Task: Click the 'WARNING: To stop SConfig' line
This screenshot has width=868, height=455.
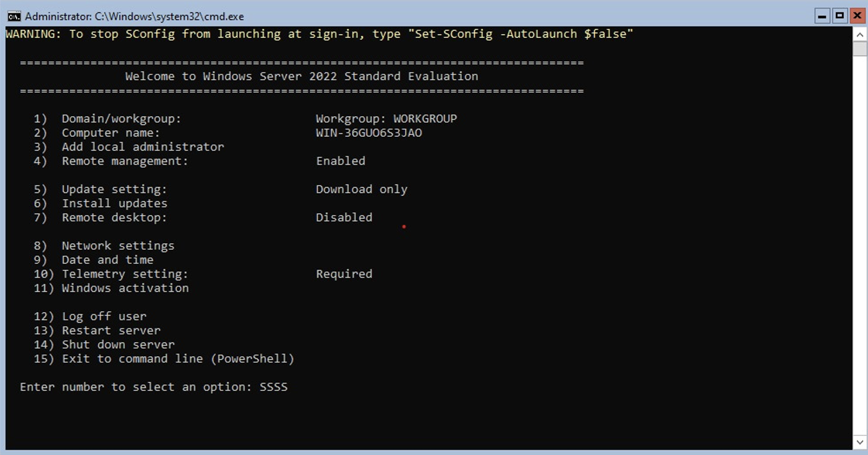Action: 320,34
